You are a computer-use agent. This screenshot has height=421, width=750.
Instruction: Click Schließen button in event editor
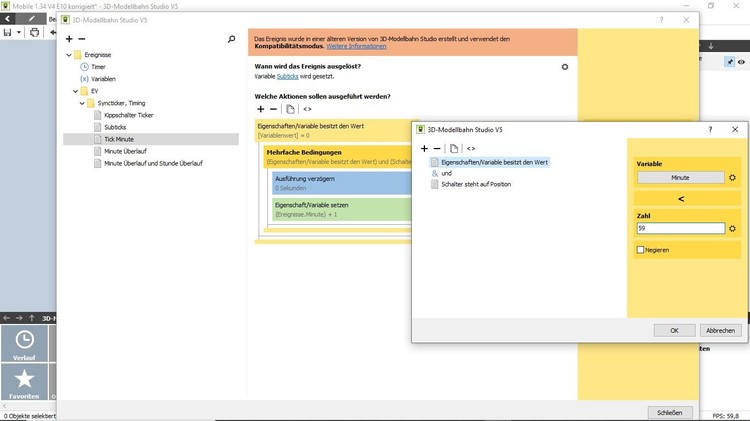pos(669,412)
